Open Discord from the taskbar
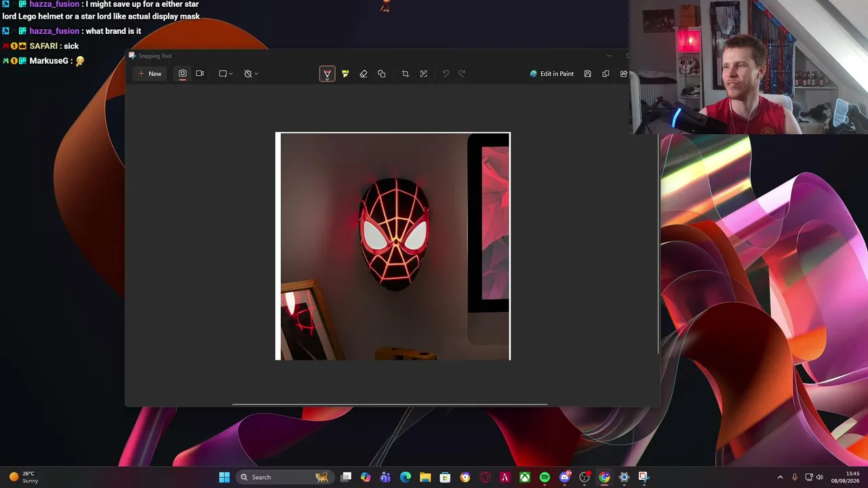 point(565,477)
